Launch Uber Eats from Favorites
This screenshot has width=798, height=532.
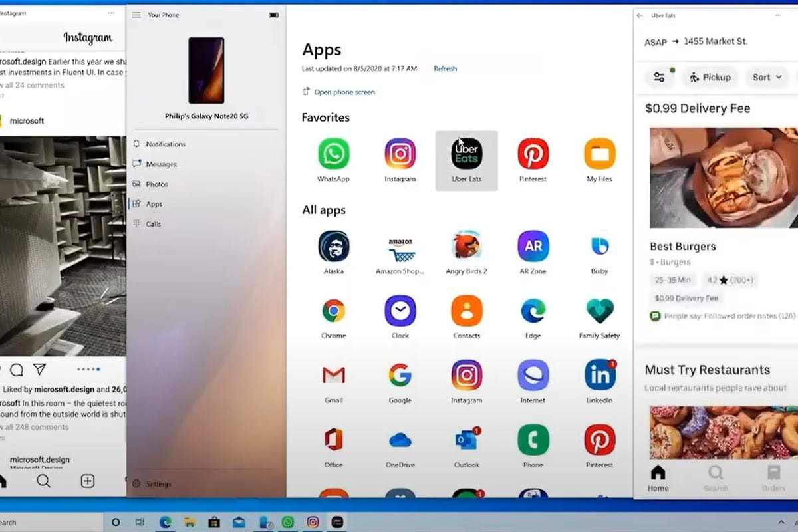[466, 156]
